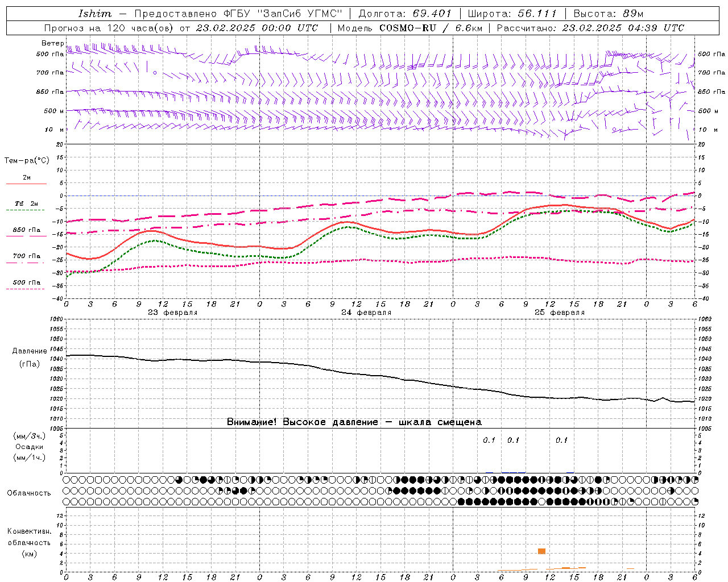
Task: Click the "500 гПа" temperature legend entry
Action: 27,282
